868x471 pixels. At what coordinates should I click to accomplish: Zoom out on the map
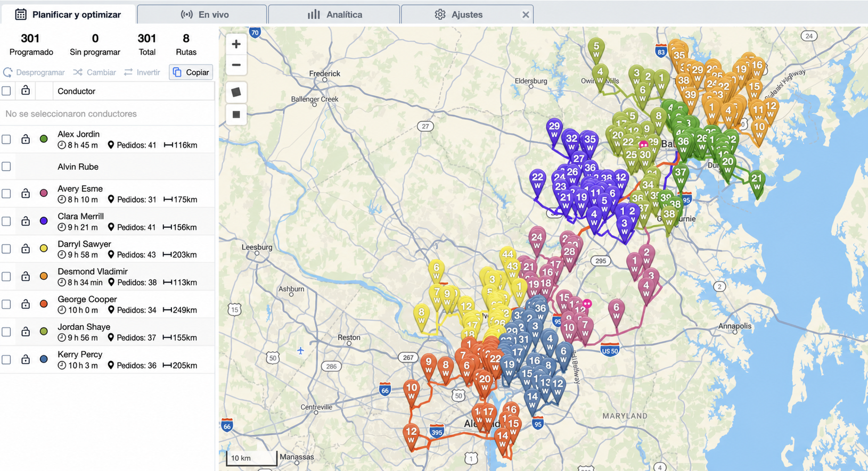pyautogui.click(x=236, y=65)
